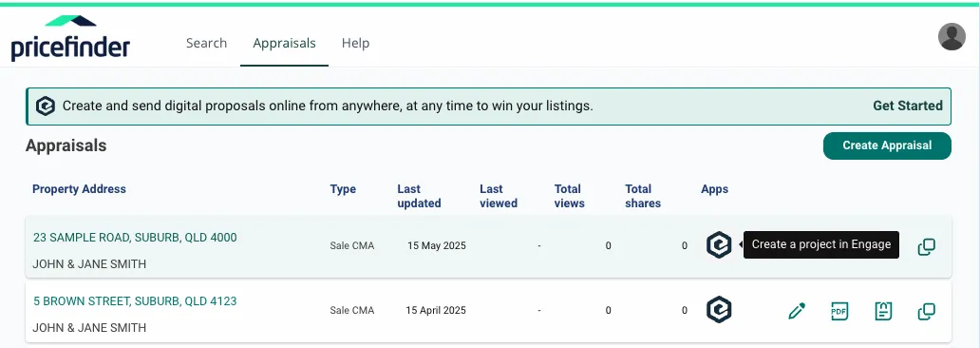Image resolution: width=980 pixels, height=348 pixels.
Task: Open the report document icon for 5 Brown Street
Action: (883, 311)
